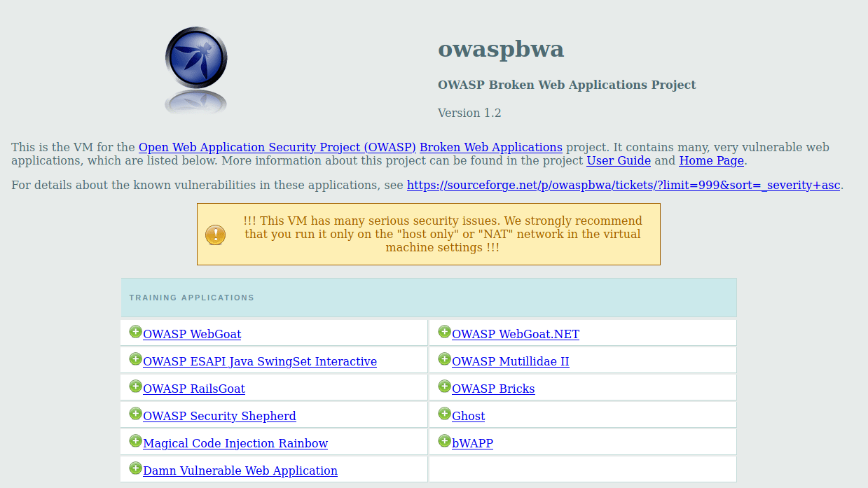Open the sourceforge.net tickets URL

[x=624, y=186]
